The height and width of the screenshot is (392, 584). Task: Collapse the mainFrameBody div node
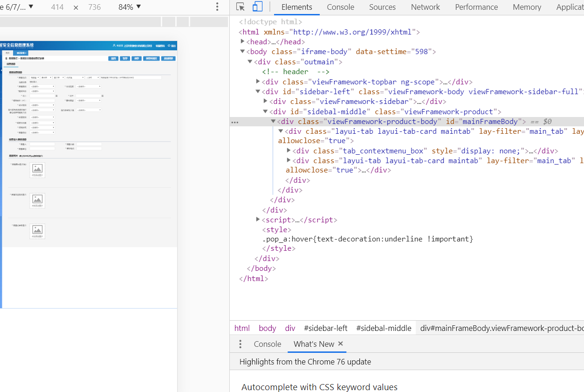274,121
